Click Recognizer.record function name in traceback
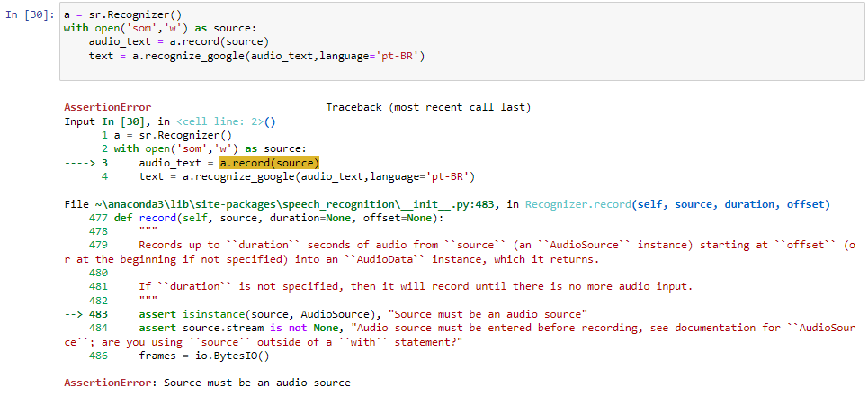This screenshot has width=868, height=405. pos(578,204)
